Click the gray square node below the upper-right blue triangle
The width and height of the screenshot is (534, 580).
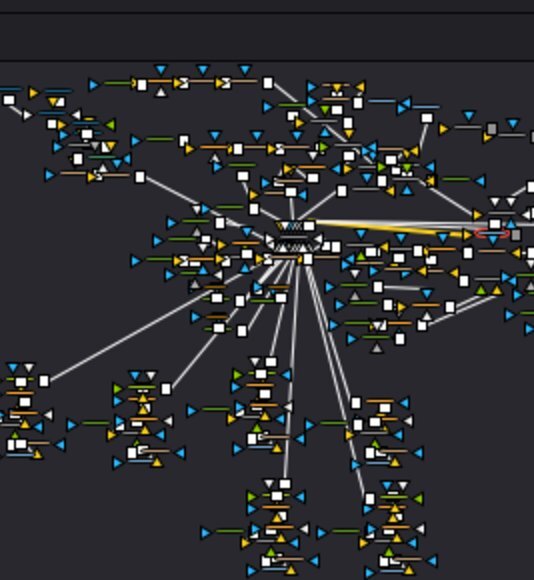point(491,129)
